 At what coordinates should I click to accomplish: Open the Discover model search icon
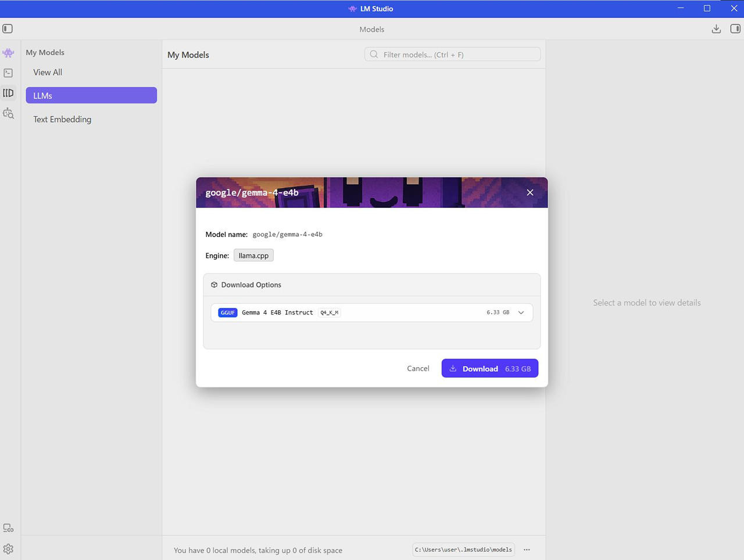(x=8, y=113)
